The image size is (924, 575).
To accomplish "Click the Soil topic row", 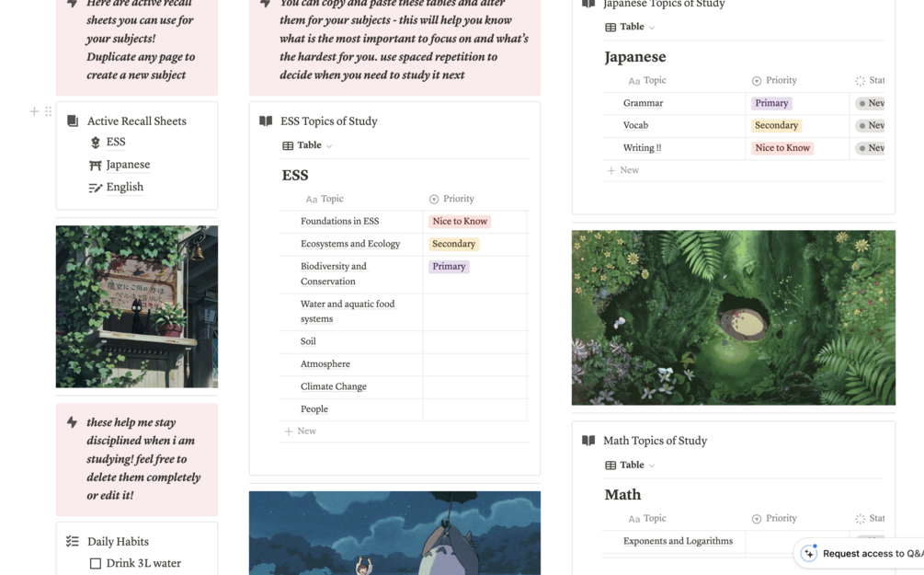I will pos(308,342).
